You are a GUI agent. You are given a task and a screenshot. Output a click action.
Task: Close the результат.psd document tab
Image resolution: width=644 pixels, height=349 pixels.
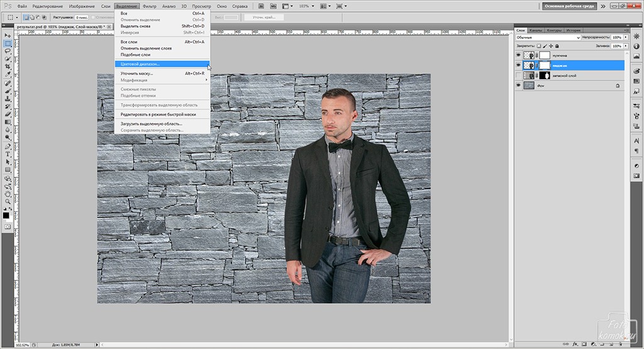(109, 26)
